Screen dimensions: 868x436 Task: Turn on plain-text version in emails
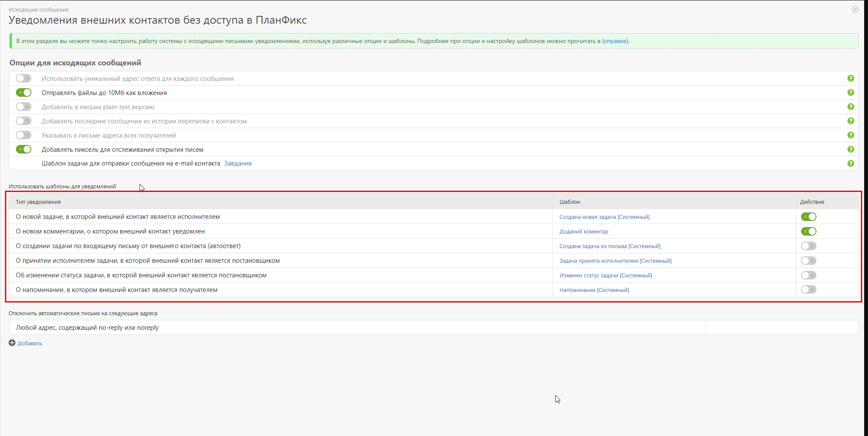(x=24, y=107)
